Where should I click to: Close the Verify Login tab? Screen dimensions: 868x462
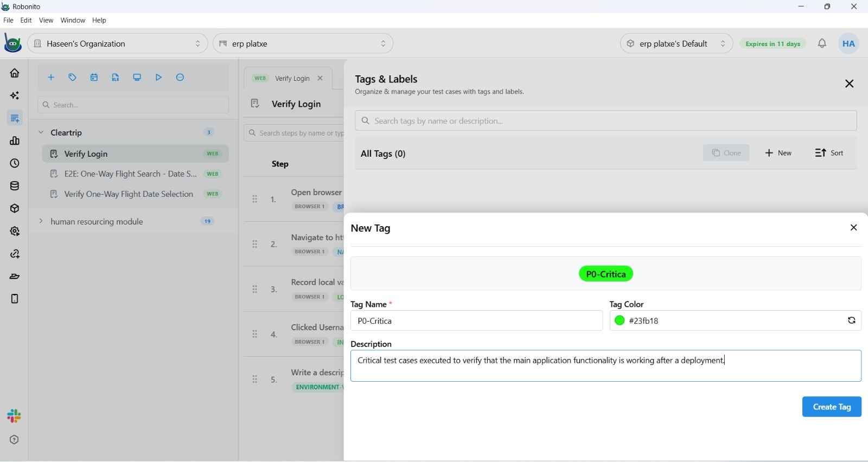[x=320, y=78]
